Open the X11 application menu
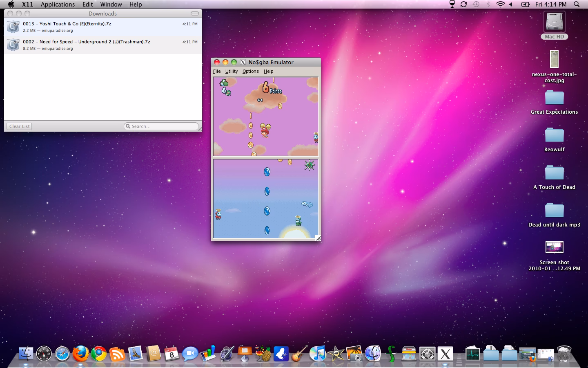This screenshot has width=588, height=368. (27, 4)
